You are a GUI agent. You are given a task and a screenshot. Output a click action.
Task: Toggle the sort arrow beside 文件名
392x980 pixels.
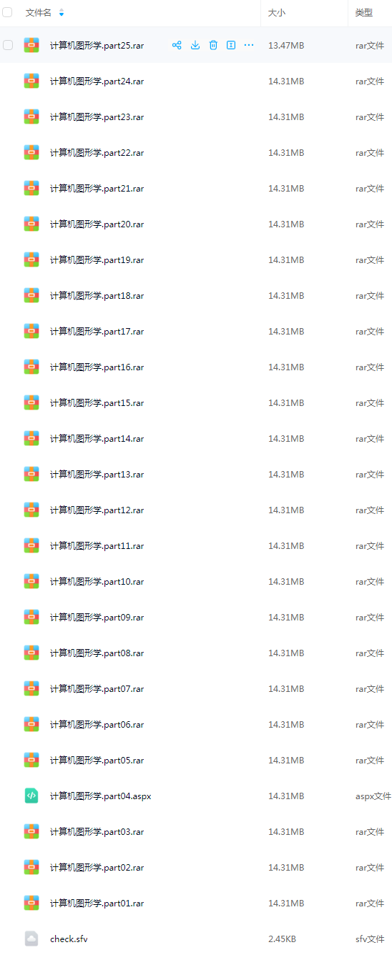pyautogui.click(x=62, y=13)
